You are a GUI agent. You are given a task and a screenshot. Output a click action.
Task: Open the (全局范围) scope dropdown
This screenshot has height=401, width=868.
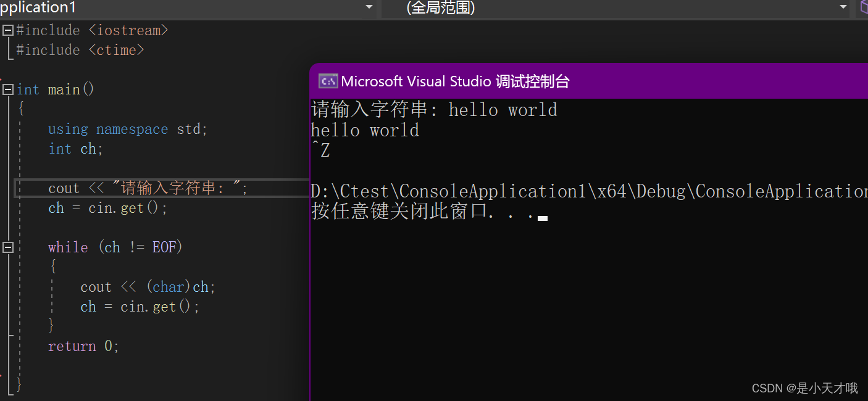coord(842,8)
